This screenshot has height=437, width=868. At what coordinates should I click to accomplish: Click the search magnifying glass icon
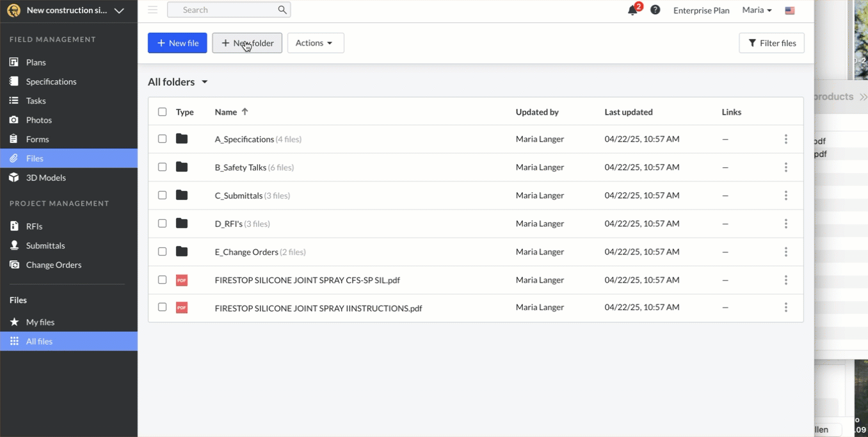click(282, 10)
